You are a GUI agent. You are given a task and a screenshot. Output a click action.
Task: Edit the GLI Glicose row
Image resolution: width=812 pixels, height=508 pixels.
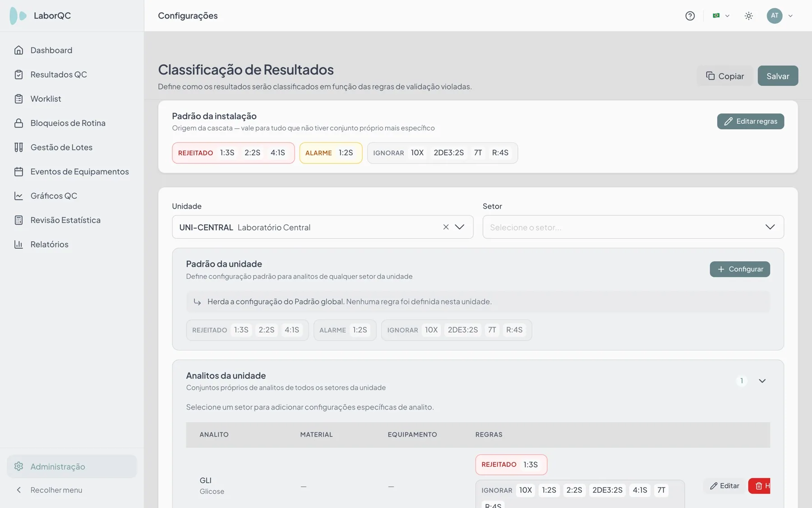[724, 486]
